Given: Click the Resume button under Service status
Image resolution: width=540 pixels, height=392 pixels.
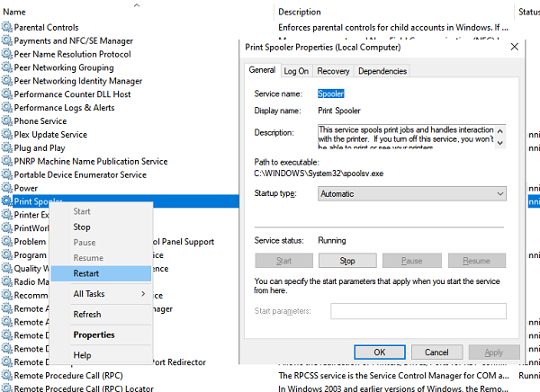Looking at the screenshot, I should click(x=477, y=261).
